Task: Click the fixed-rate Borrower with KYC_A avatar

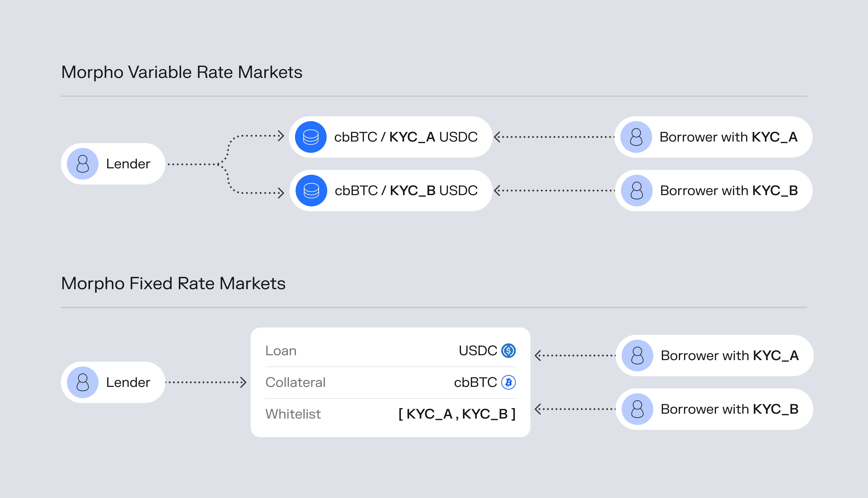Action: click(638, 356)
